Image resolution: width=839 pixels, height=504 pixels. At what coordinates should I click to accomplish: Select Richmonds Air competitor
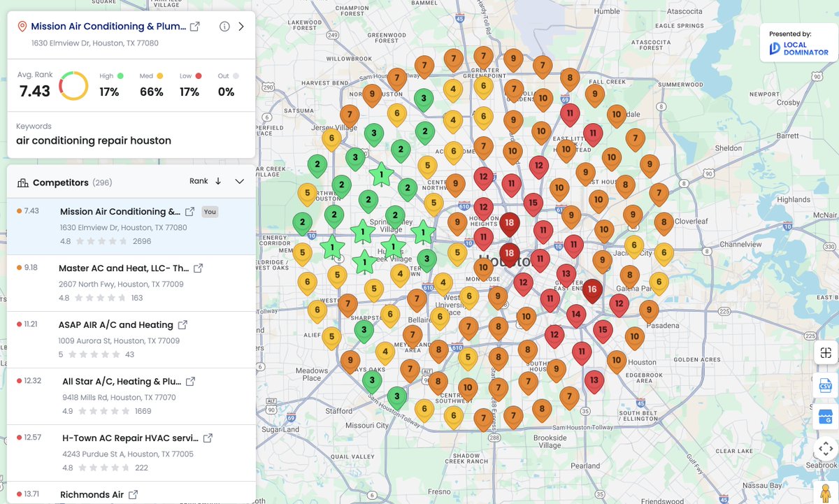pos(92,495)
